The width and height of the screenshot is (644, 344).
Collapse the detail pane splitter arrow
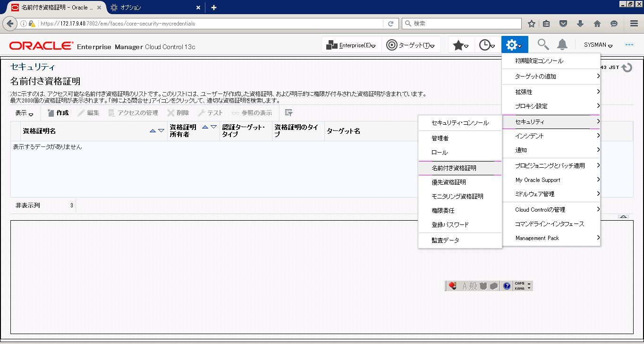[623, 217]
